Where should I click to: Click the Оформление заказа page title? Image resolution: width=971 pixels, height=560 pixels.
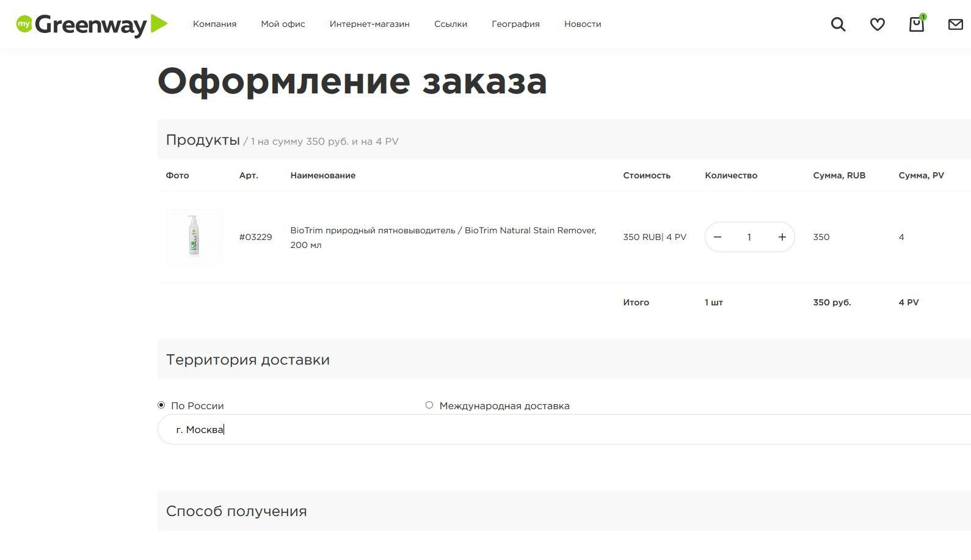(x=352, y=81)
